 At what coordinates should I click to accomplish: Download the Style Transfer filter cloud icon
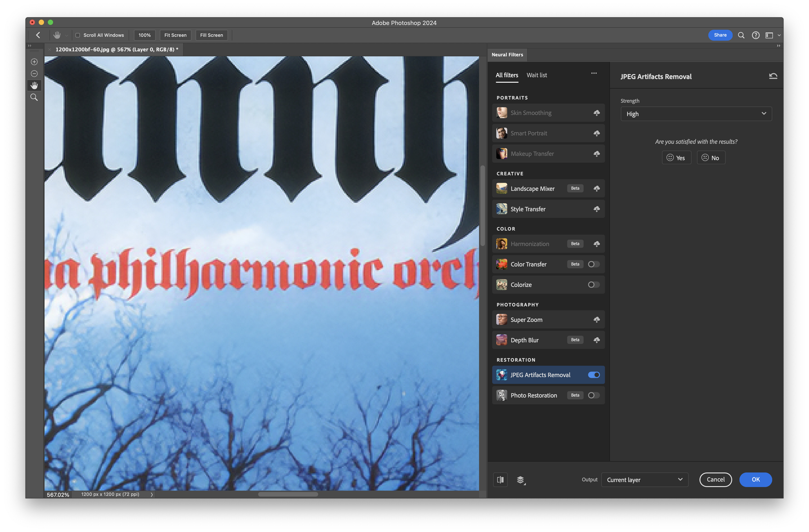[597, 209]
